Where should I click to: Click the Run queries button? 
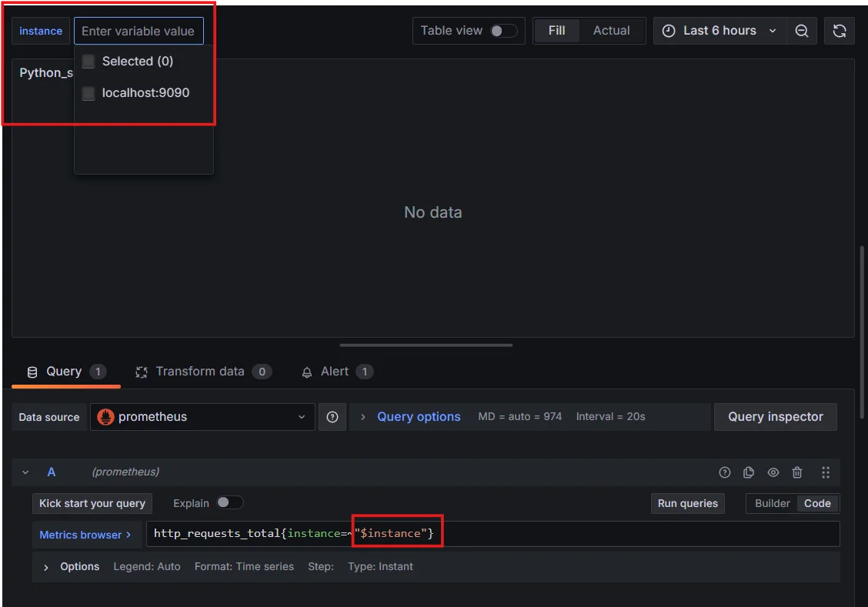click(687, 504)
